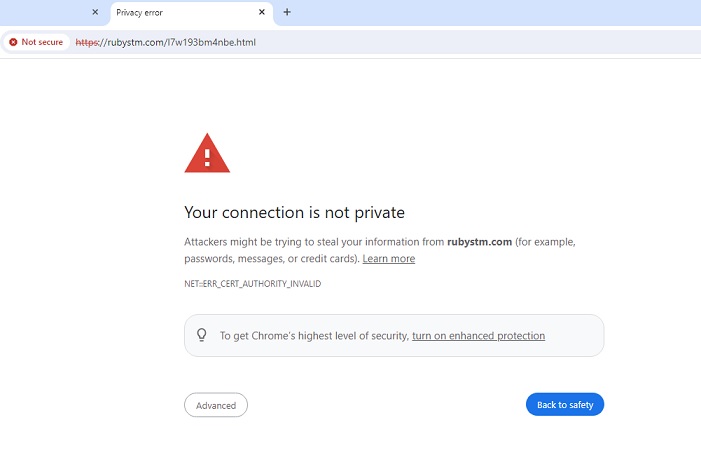Open a new tab with plus icon
The height and width of the screenshot is (474, 701).
(287, 12)
